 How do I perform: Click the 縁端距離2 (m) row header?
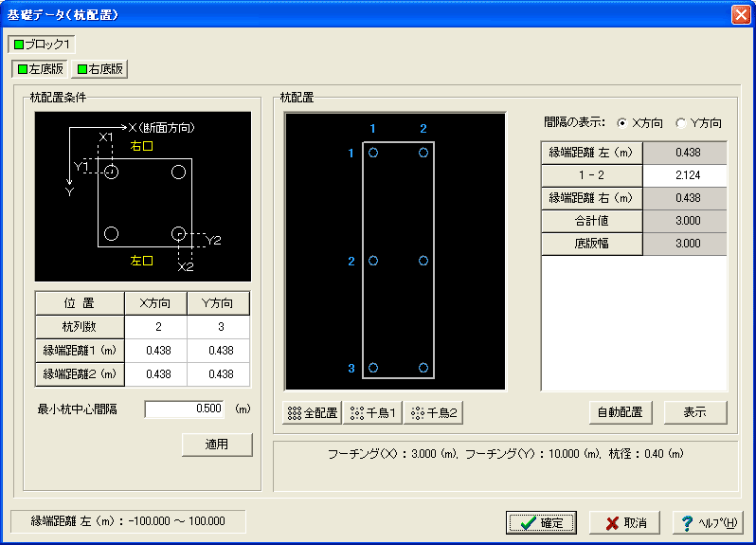click(x=80, y=374)
